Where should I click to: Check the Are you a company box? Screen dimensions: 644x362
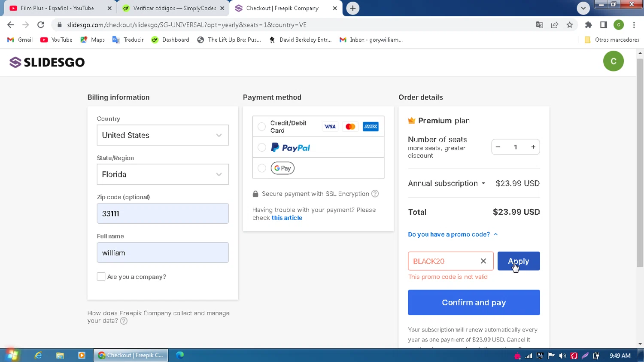[x=101, y=277]
